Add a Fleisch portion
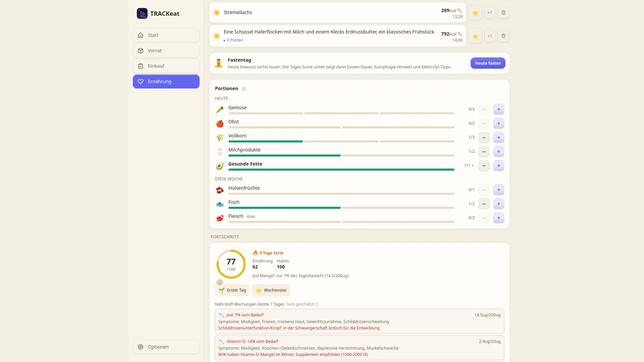This screenshot has width=644, height=362. (x=499, y=218)
